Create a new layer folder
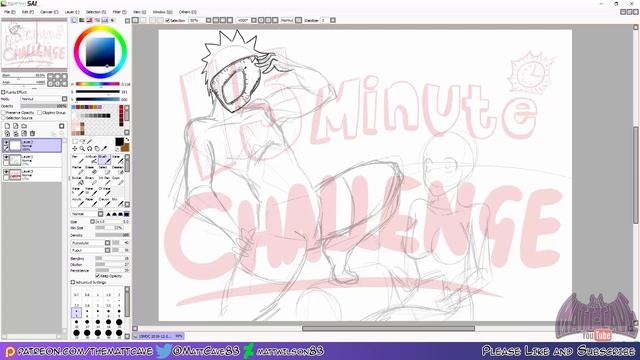This screenshot has height=360, width=640. tap(24, 126)
